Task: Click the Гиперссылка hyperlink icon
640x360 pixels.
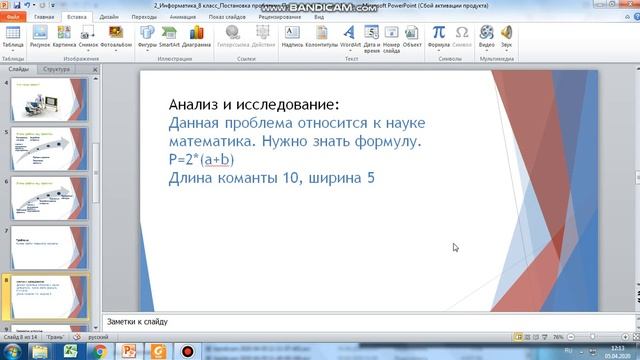Action: [x=233, y=32]
